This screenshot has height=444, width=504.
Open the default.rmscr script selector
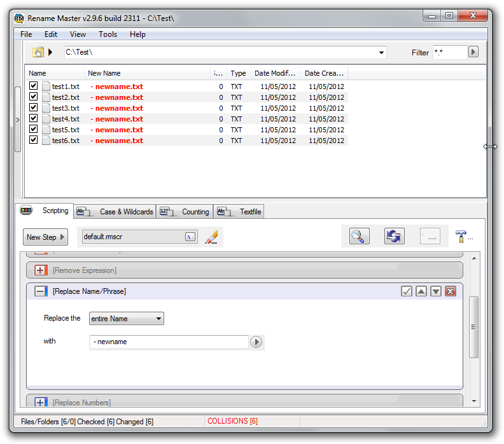point(140,237)
